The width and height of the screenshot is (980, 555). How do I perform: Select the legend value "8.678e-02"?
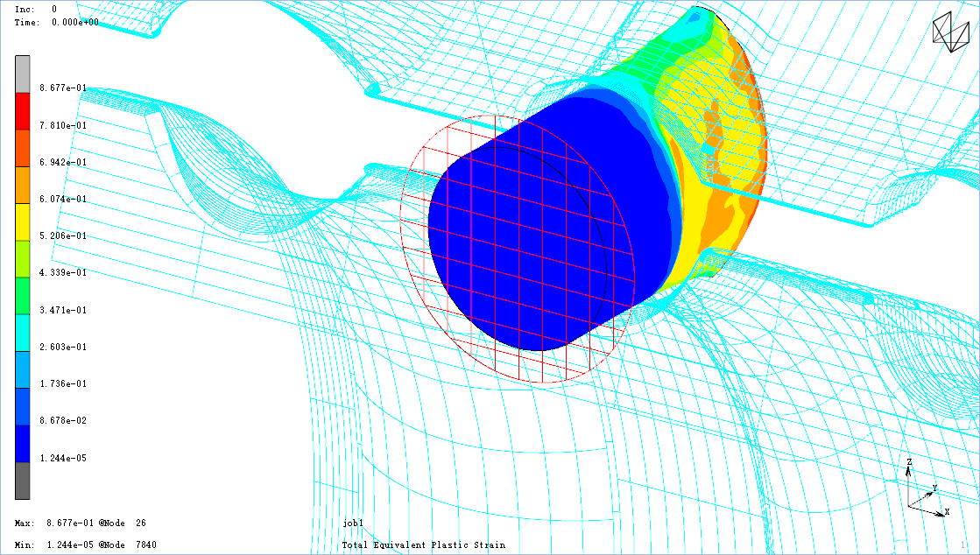click(63, 421)
